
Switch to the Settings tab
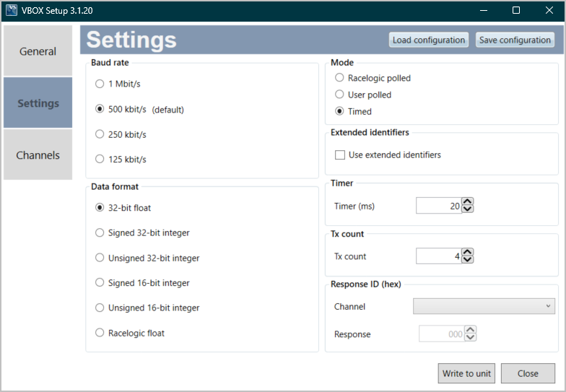pyautogui.click(x=38, y=103)
